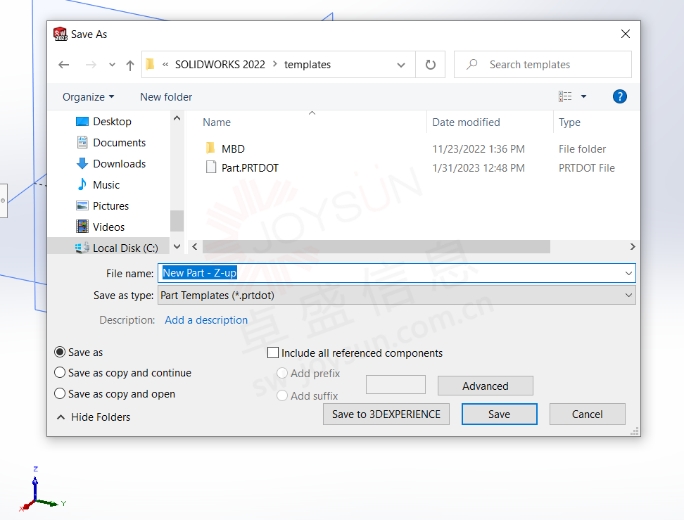This screenshot has height=520, width=684.
Task: Choose Save as copy and continue
Action: (x=60, y=373)
